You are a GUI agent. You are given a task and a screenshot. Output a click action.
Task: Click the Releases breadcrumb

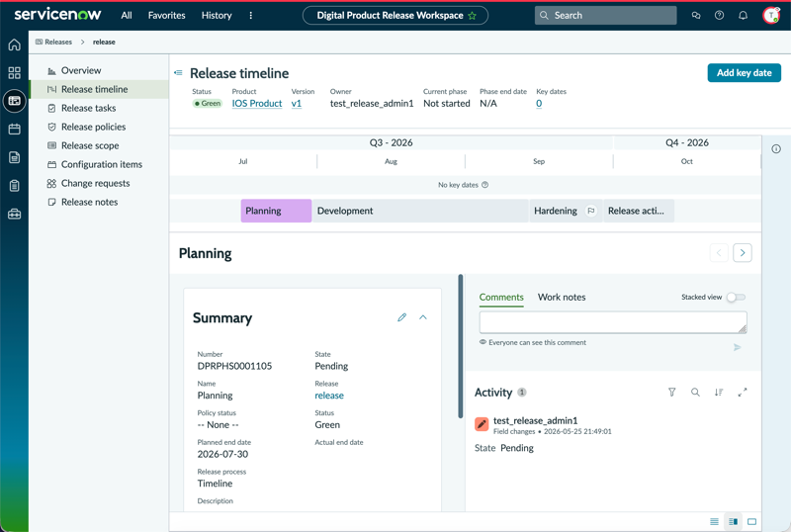pos(54,42)
